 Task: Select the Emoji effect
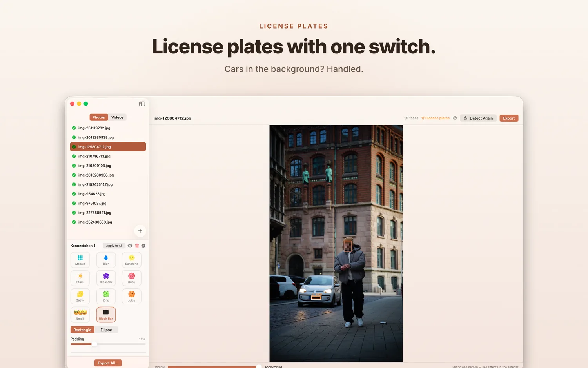click(80, 315)
